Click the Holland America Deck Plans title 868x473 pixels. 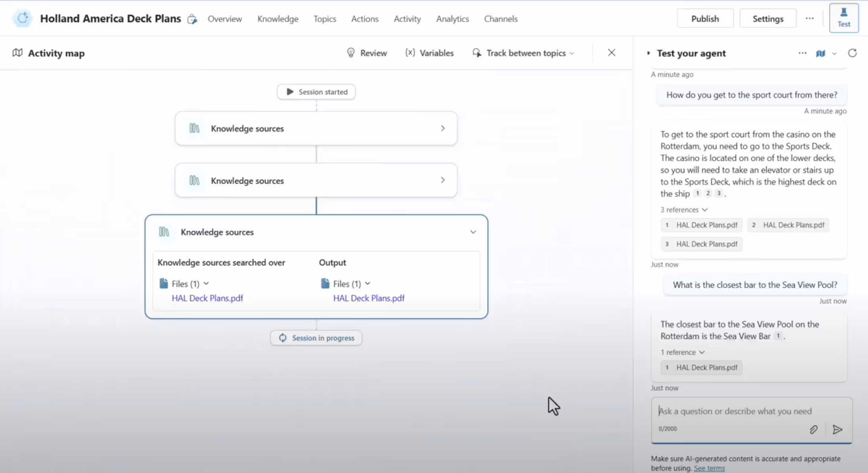pos(110,19)
